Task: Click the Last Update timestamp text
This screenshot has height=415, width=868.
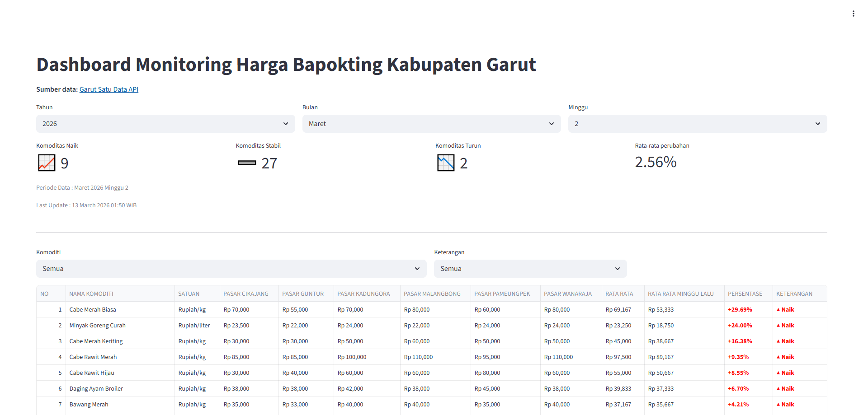Action: coord(86,205)
